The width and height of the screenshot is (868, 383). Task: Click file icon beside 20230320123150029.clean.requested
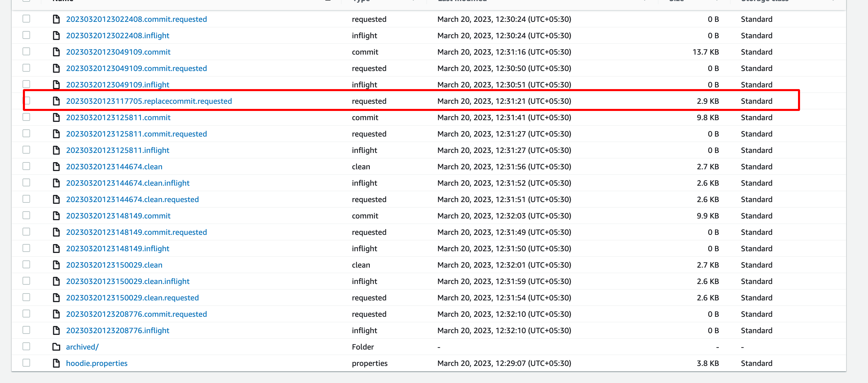tap(56, 298)
